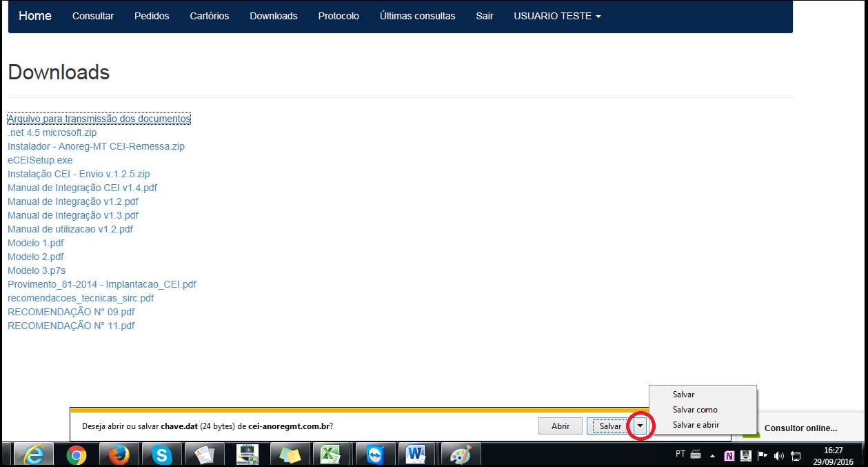Screen dimensions: 868x467
Task: Click the Show desktop strip beside the clock
Action: point(862,455)
